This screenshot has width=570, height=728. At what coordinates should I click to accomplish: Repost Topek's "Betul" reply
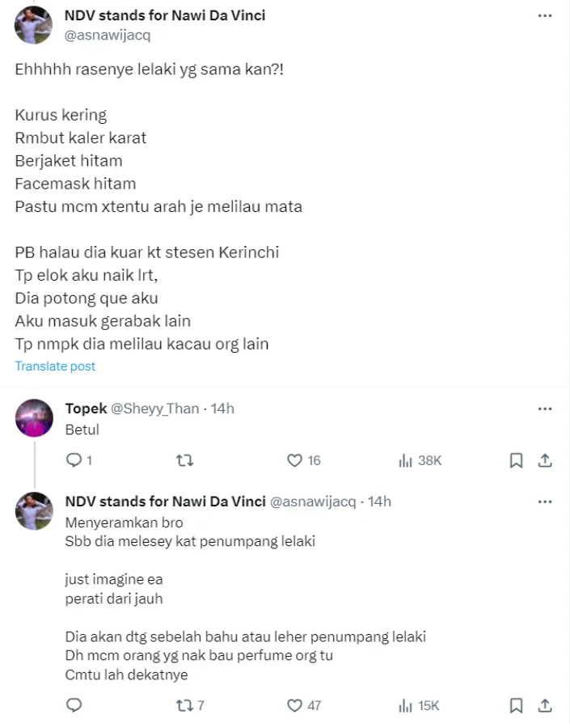point(184,460)
